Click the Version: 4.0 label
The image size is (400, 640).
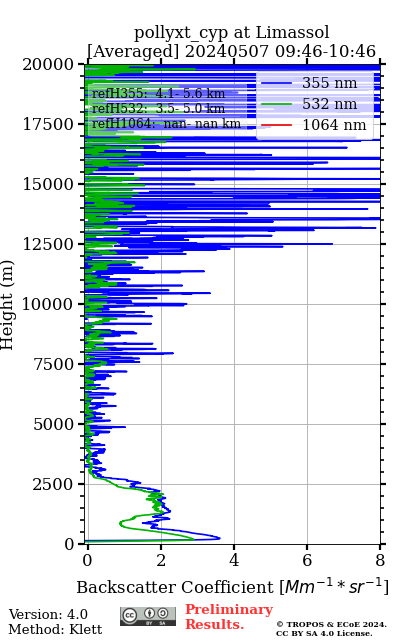point(48,614)
